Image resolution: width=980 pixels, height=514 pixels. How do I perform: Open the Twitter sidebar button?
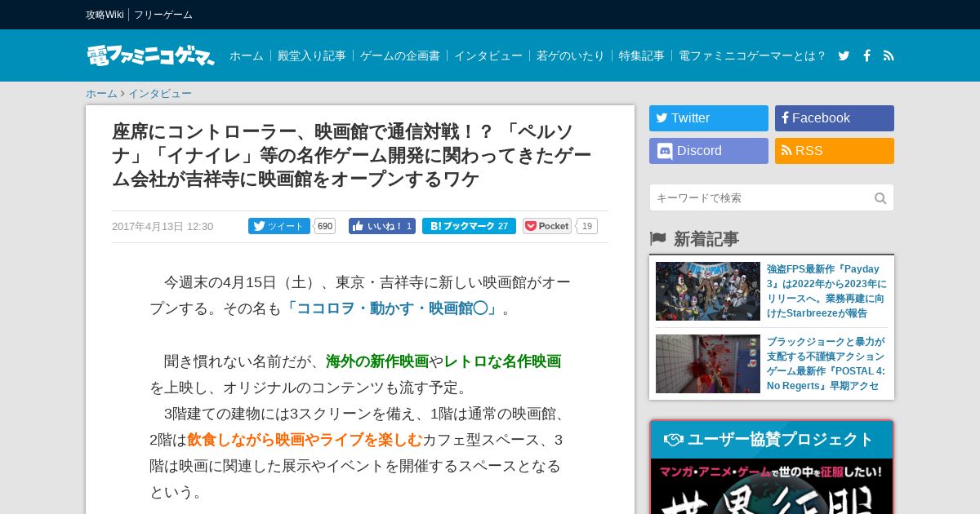pyautogui.click(x=709, y=118)
